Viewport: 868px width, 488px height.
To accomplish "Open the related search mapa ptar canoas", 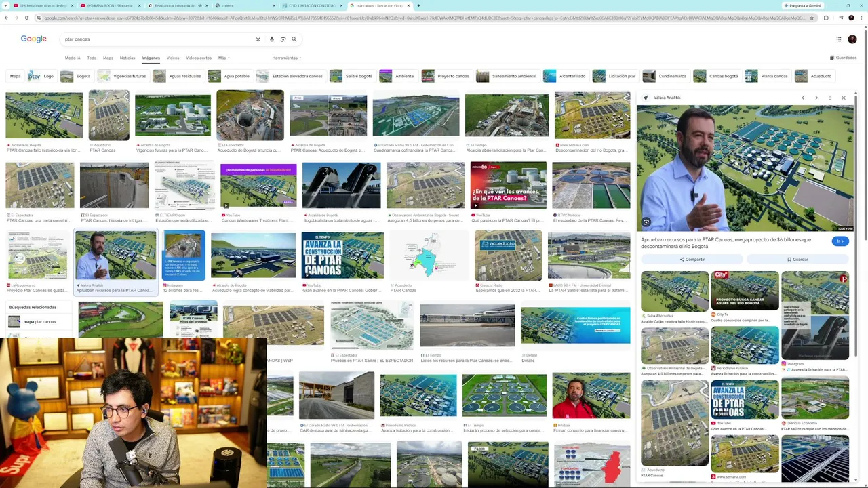I will 39,321.
